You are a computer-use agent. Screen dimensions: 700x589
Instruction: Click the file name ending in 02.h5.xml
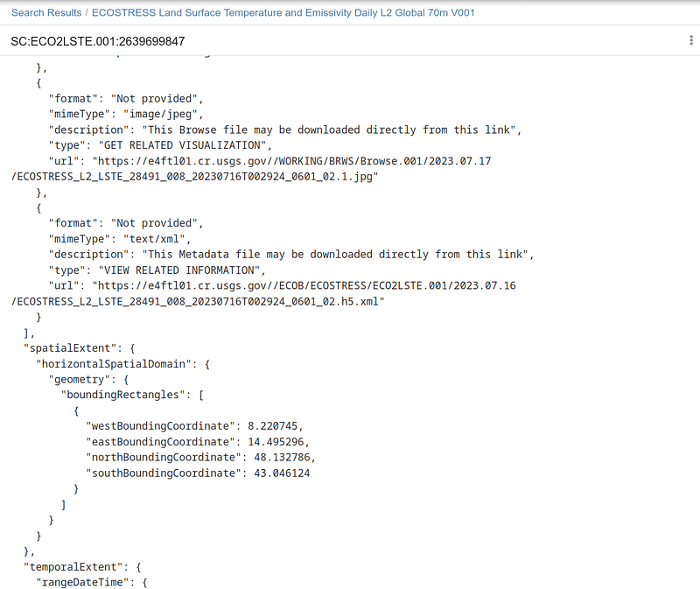click(x=198, y=302)
